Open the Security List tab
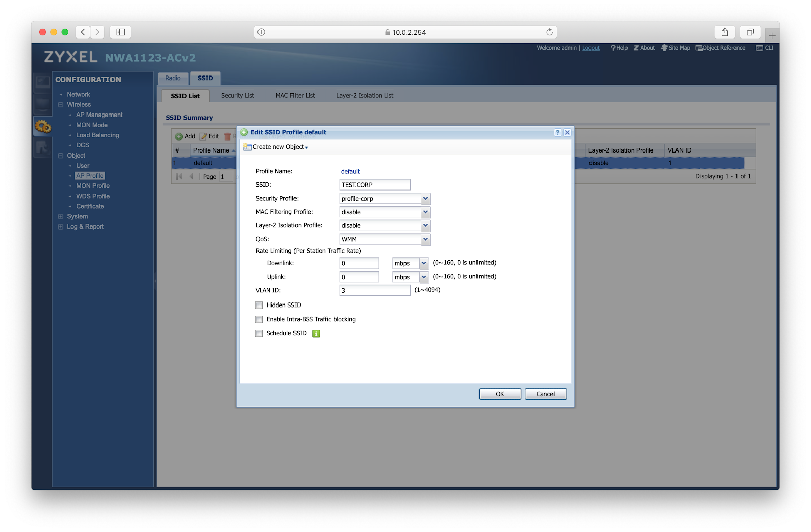 (237, 96)
